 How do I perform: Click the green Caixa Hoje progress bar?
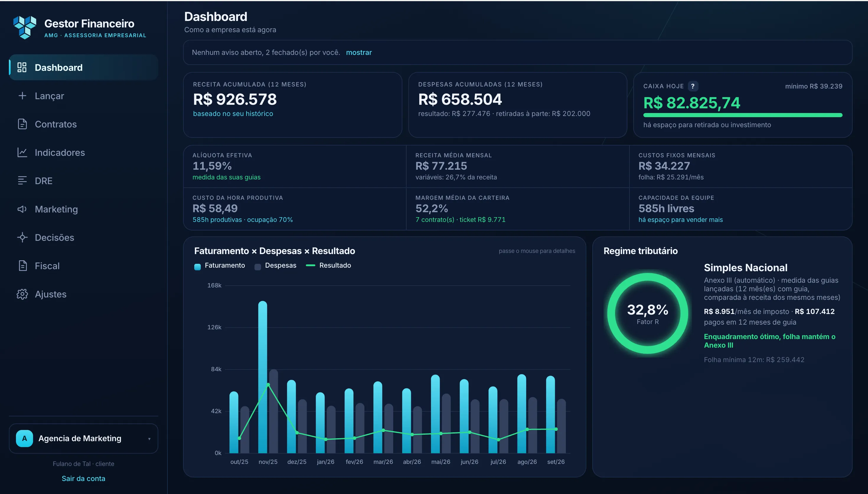[743, 115]
